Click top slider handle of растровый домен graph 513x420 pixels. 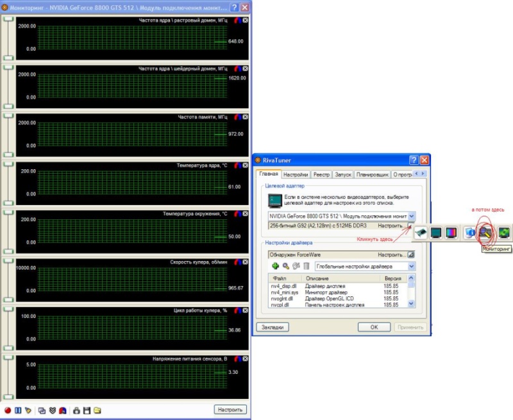(8, 19)
